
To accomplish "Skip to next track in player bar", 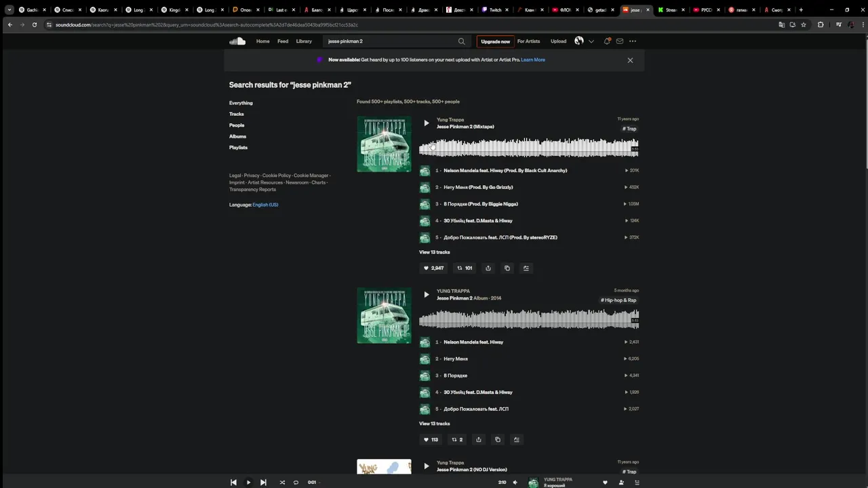I will pos(263,483).
